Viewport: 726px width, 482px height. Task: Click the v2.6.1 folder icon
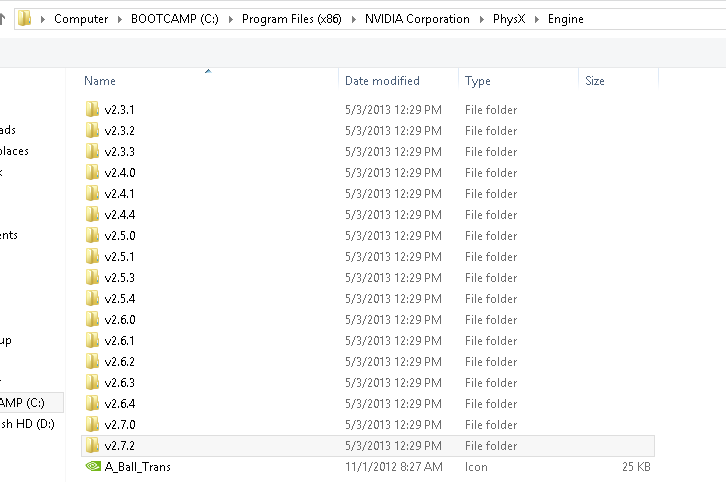92,340
